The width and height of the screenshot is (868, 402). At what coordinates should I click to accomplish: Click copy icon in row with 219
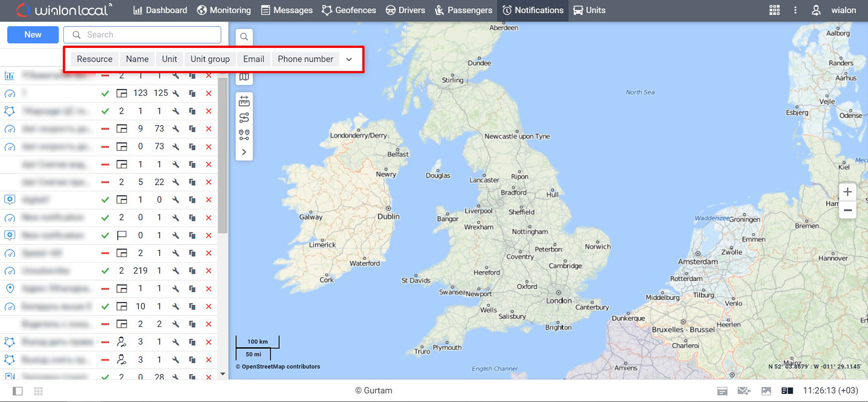(x=192, y=271)
